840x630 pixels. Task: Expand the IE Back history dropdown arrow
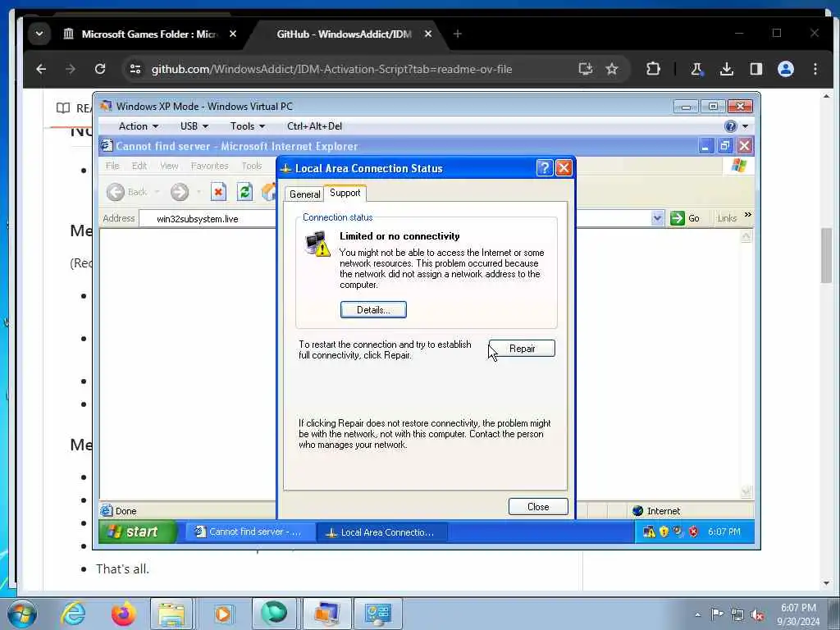tap(157, 192)
